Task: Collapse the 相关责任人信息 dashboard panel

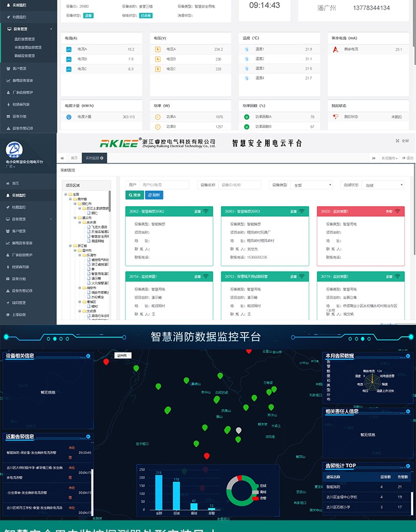Action: click(x=408, y=412)
